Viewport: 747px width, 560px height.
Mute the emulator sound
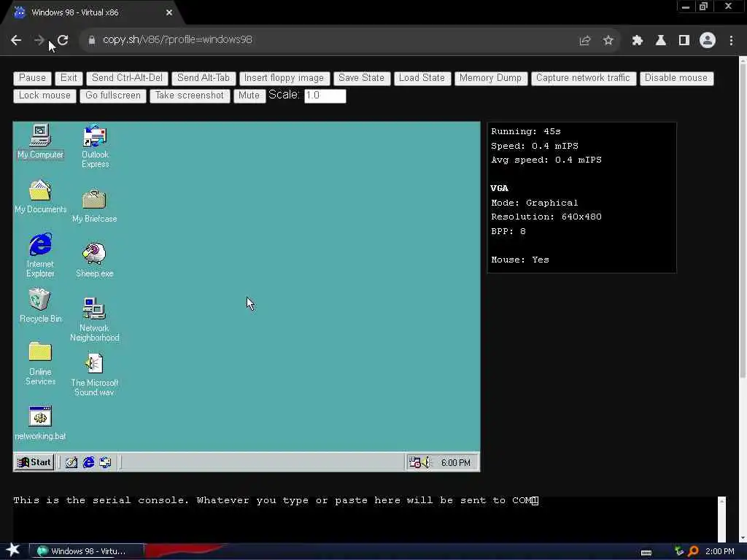(x=249, y=96)
